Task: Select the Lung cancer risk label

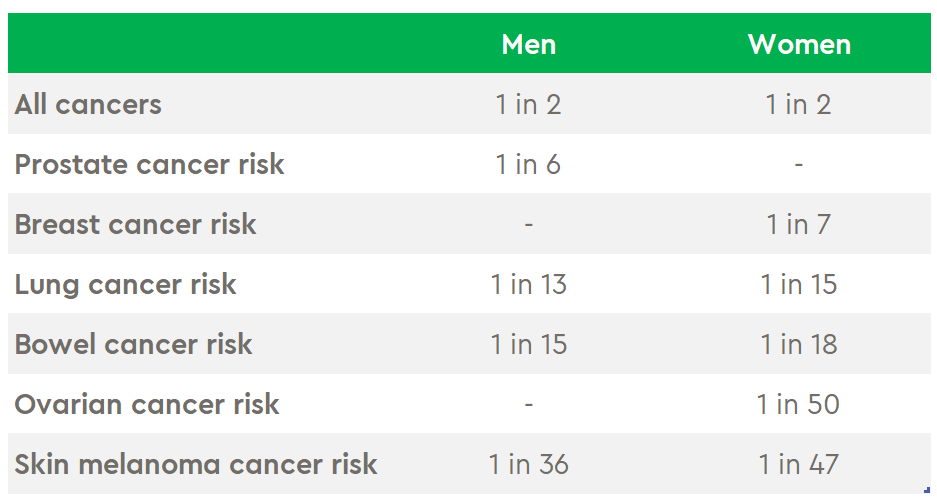Action: [125, 284]
